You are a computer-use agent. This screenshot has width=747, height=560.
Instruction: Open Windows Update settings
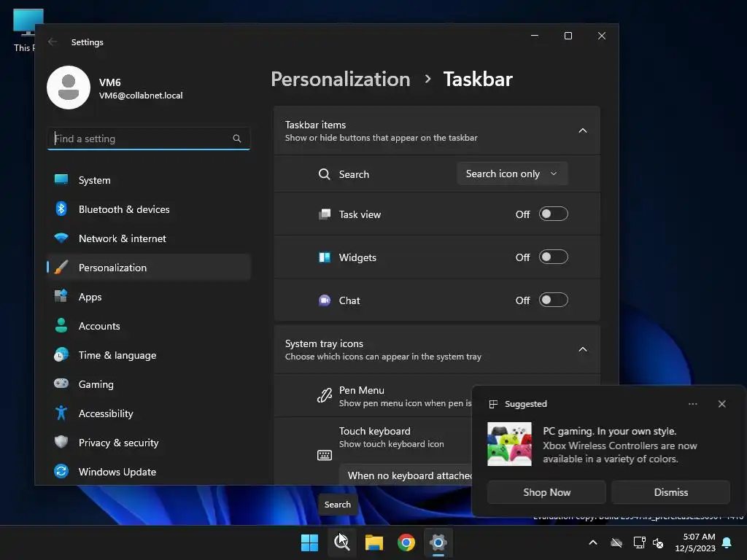(149, 472)
